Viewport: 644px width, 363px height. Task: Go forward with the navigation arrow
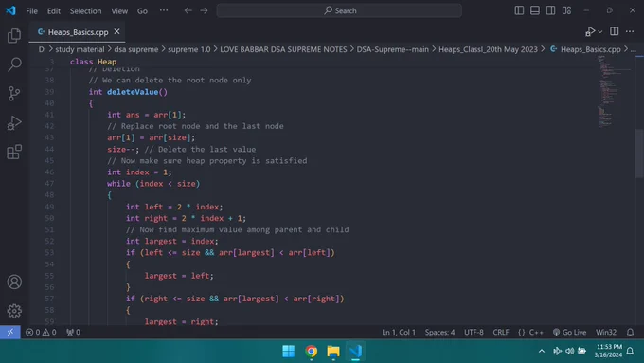point(204,10)
